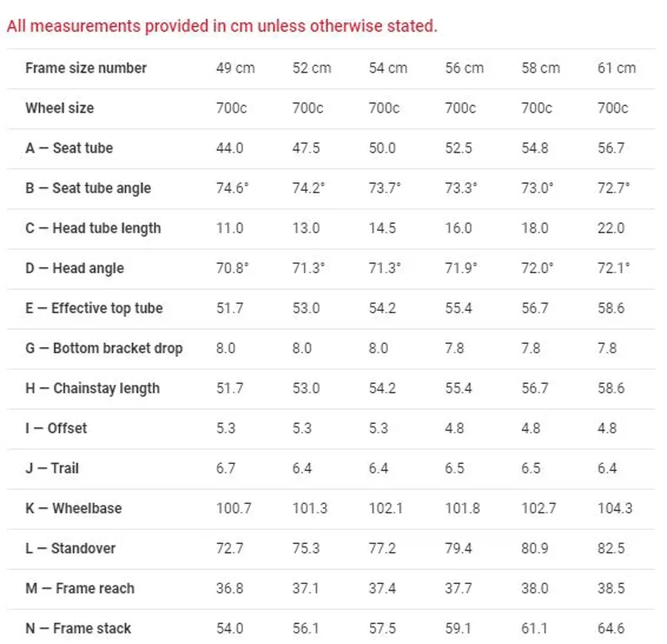The width and height of the screenshot is (667, 644).
Task: Click the 'I — Offset' row label
Action: click(56, 428)
